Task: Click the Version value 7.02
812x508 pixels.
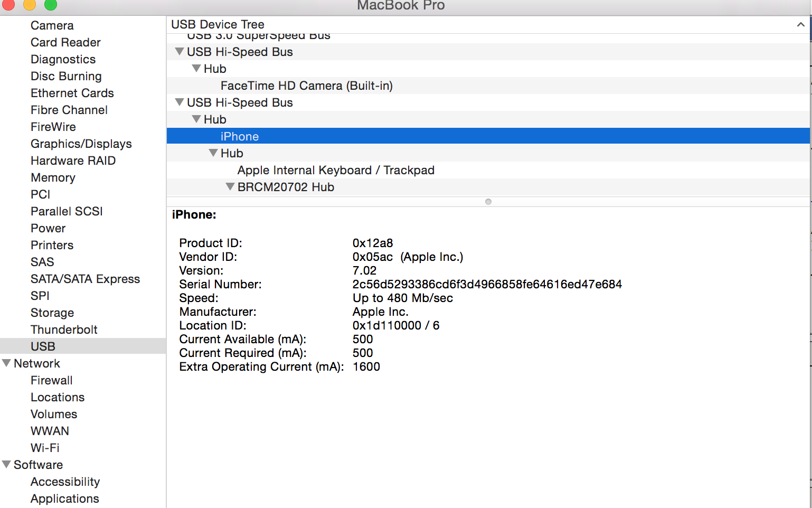Action: coord(364,270)
